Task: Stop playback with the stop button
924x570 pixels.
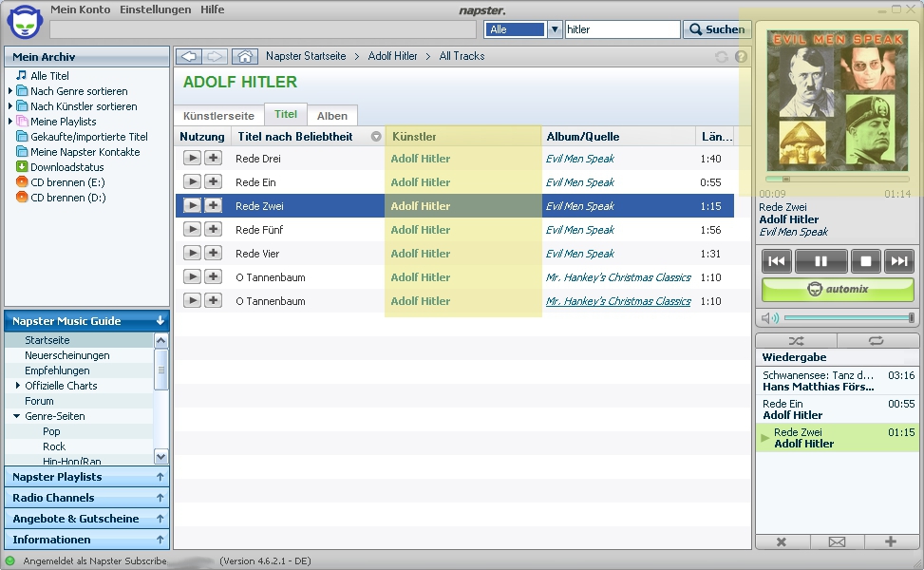Action: click(866, 261)
